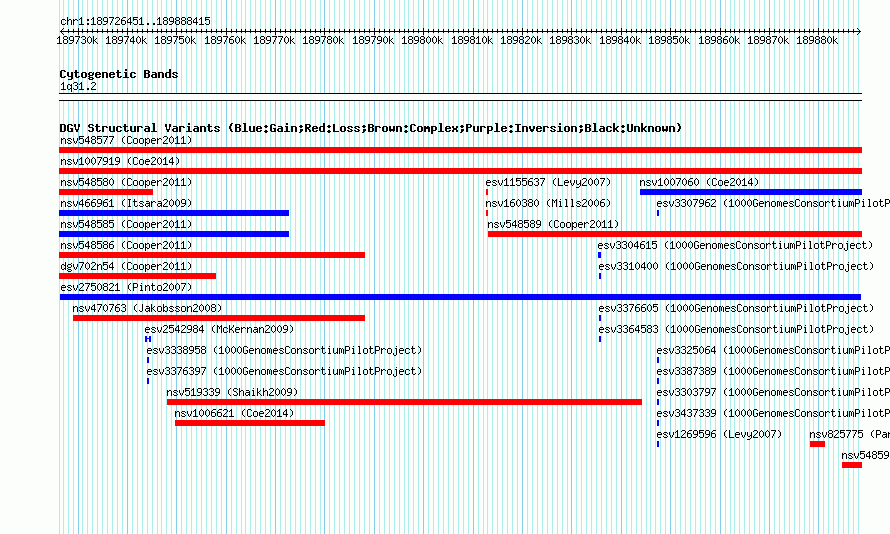Click the blue gain bar under nsv466961

174,213
